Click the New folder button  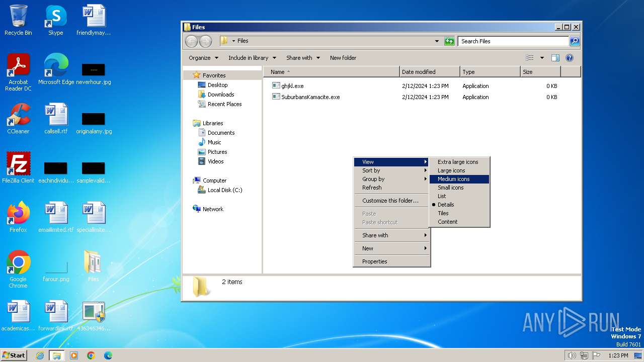(343, 58)
